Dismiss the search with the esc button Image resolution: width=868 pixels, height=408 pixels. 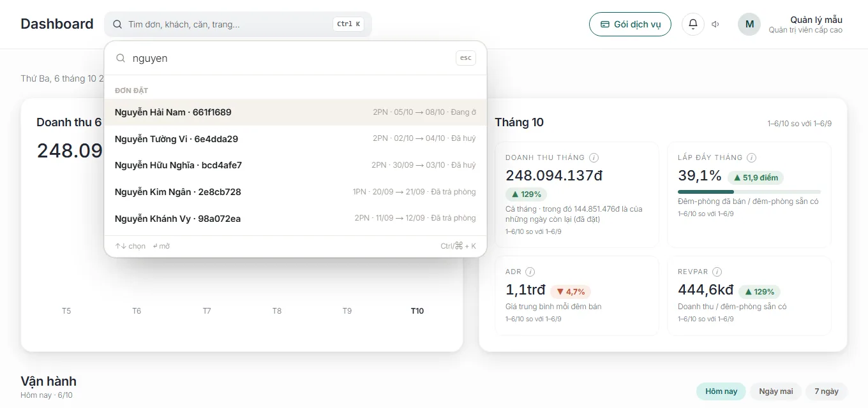[x=466, y=58]
